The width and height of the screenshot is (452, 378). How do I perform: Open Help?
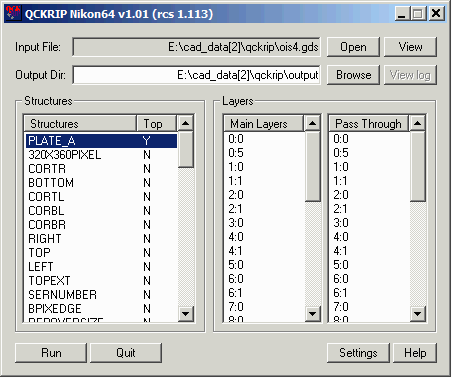click(x=415, y=353)
